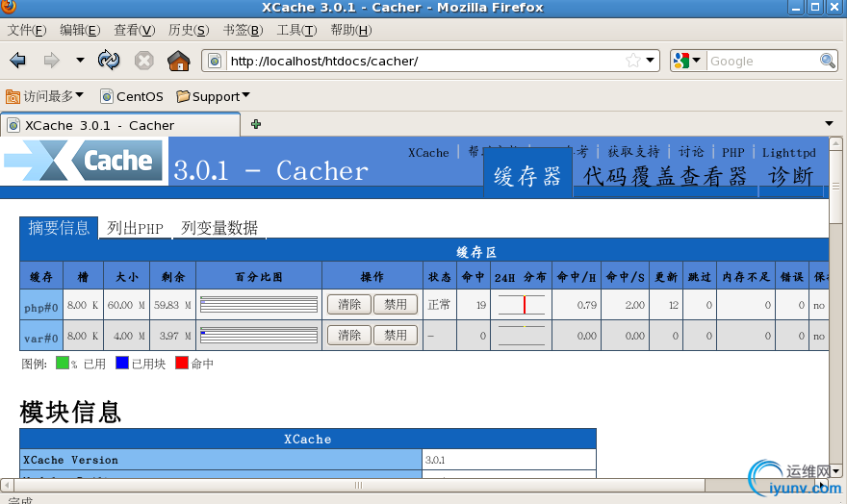
Task: Open a new tab with the plus icon
Action: [x=256, y=125]
